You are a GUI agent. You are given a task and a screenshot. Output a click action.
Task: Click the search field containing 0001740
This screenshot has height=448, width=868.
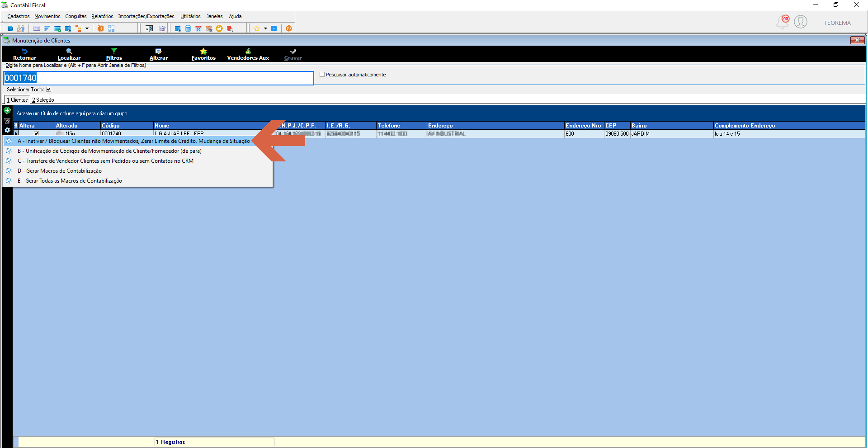click(159, 78)
